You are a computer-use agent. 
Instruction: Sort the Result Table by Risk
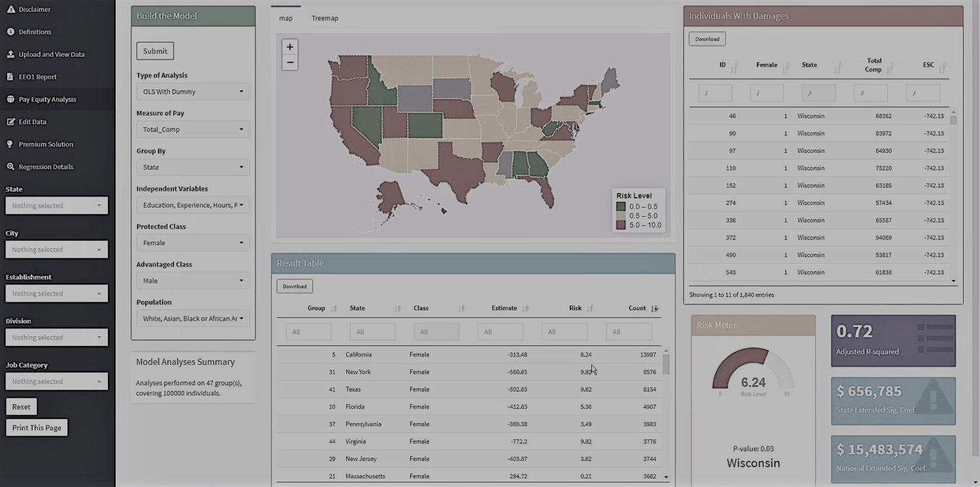(590, 308)
